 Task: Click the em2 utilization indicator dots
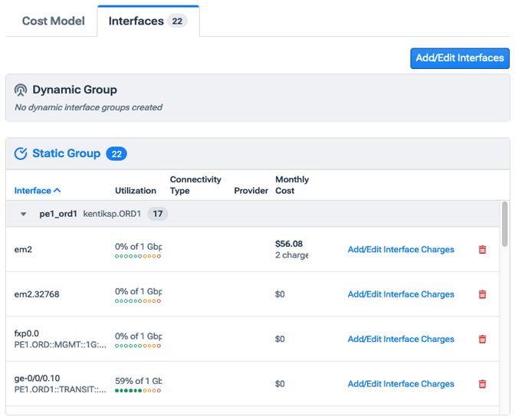[138, 257]
